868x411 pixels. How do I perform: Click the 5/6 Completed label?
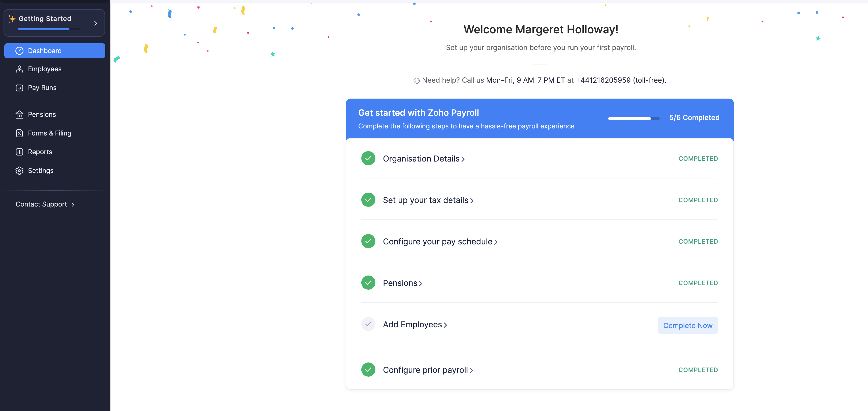(x=694, y=118)
